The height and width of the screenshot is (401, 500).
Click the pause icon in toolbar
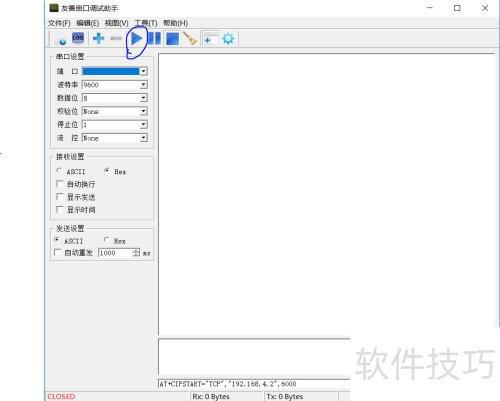point(154,39)
